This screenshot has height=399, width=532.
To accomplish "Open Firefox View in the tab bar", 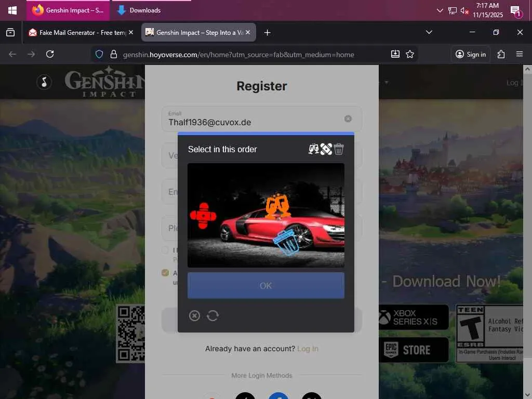I will (10, 33).
